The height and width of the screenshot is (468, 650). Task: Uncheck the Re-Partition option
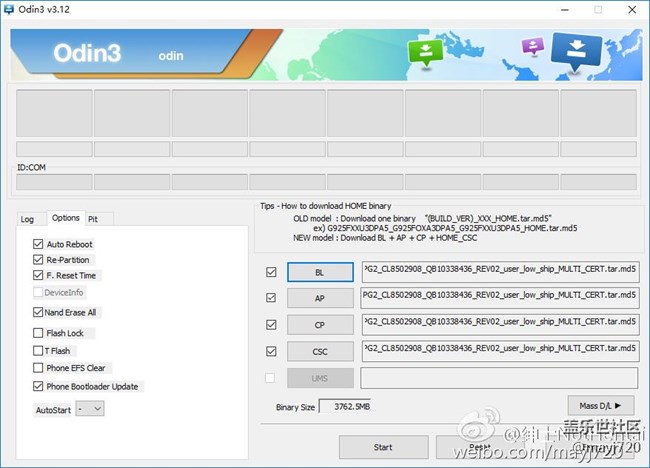coord(38,259)
